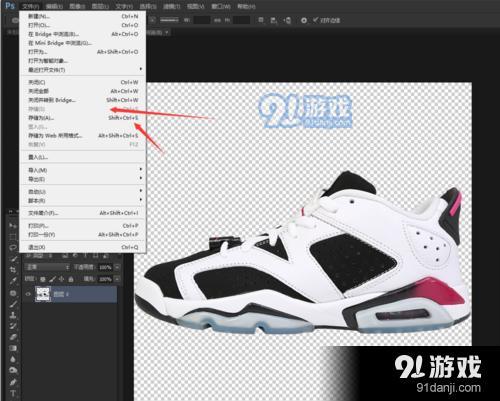Select the Pen tool
The width and height of the screenshot is (500, 401).
[13, 382]
